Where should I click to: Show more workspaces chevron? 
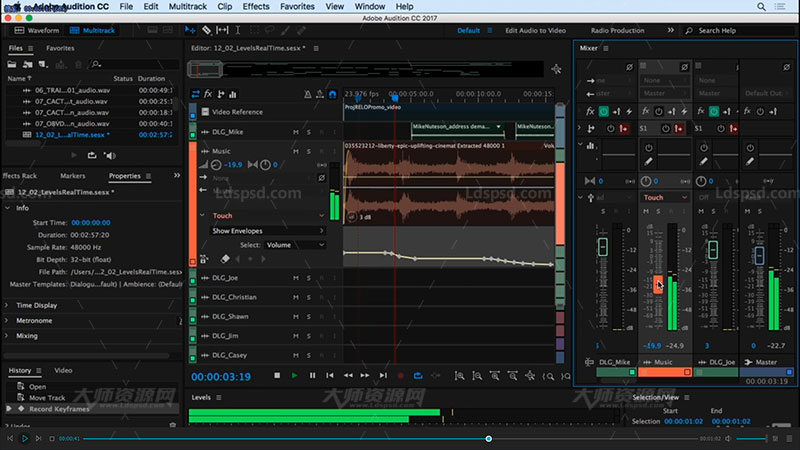[x=670, y=31]
